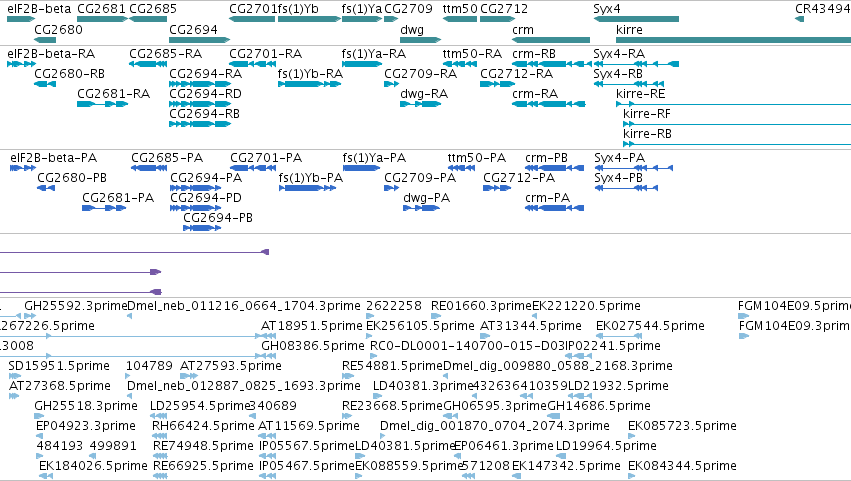Click protein CG2694-PB
The height and width of the screenshot is (481, 851).
tap(218, 219)
